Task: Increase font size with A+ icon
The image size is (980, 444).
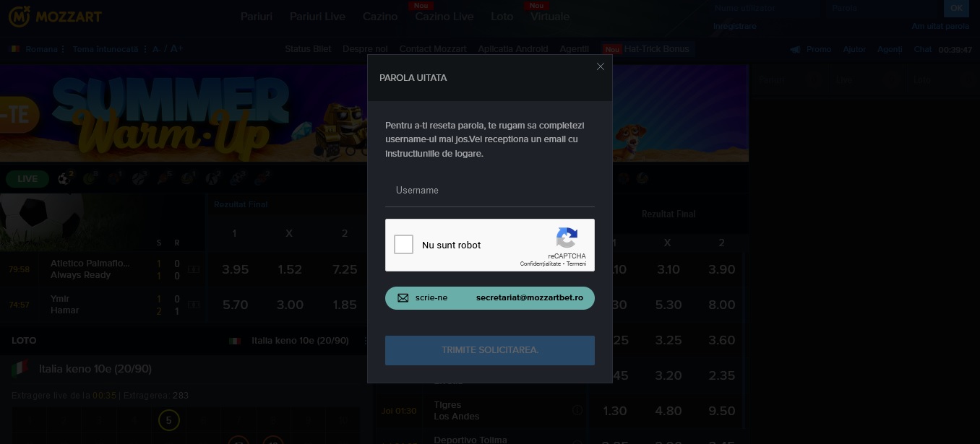Action: pyautogui.click(x=176, y=49)
